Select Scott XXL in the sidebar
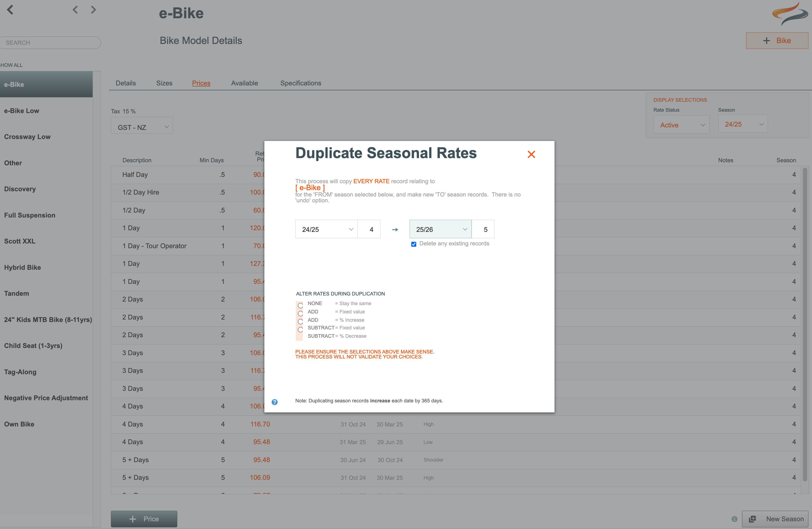This screenshot has width=812, height=529. click(x=46, y=241)
